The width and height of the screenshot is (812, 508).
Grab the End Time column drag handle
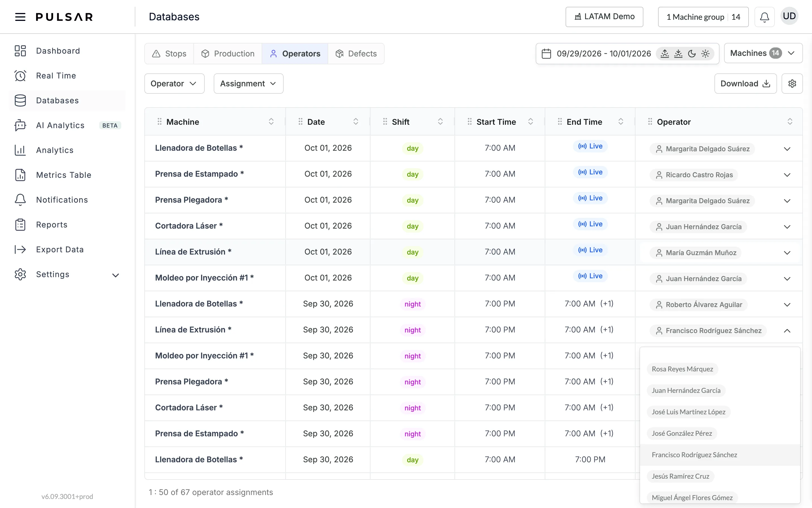click(560, 122)
